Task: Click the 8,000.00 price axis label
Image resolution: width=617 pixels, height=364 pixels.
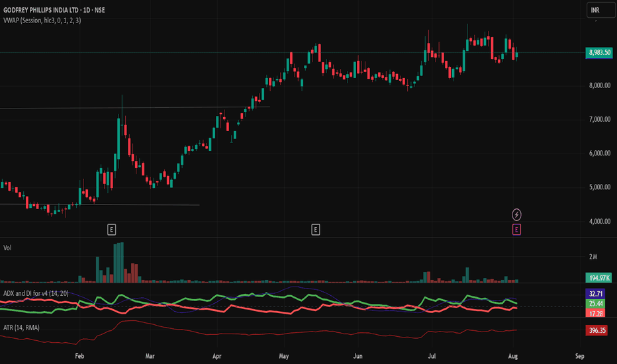Action: (600, 85)
